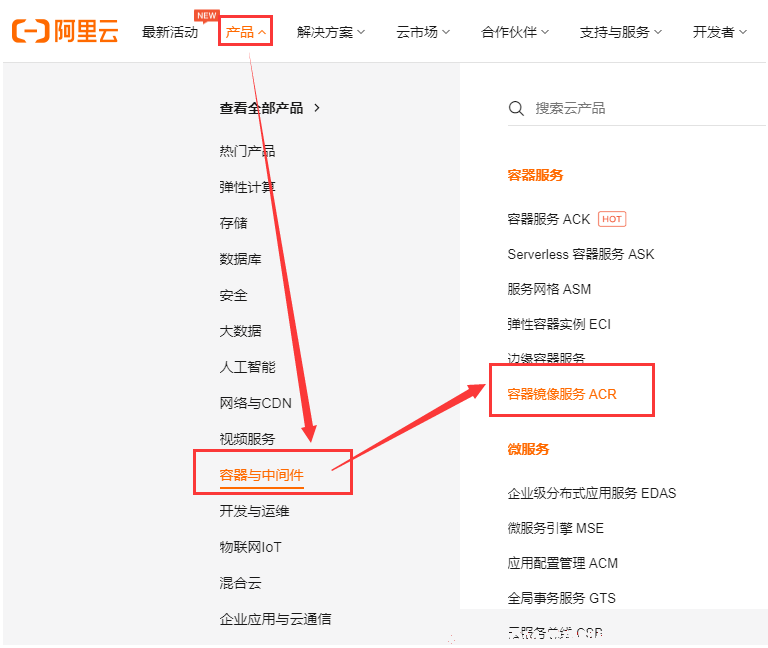This screenshot has height=648, width=768.
Task: Open 容器服务 ACK product
Action: pos(549,219)
